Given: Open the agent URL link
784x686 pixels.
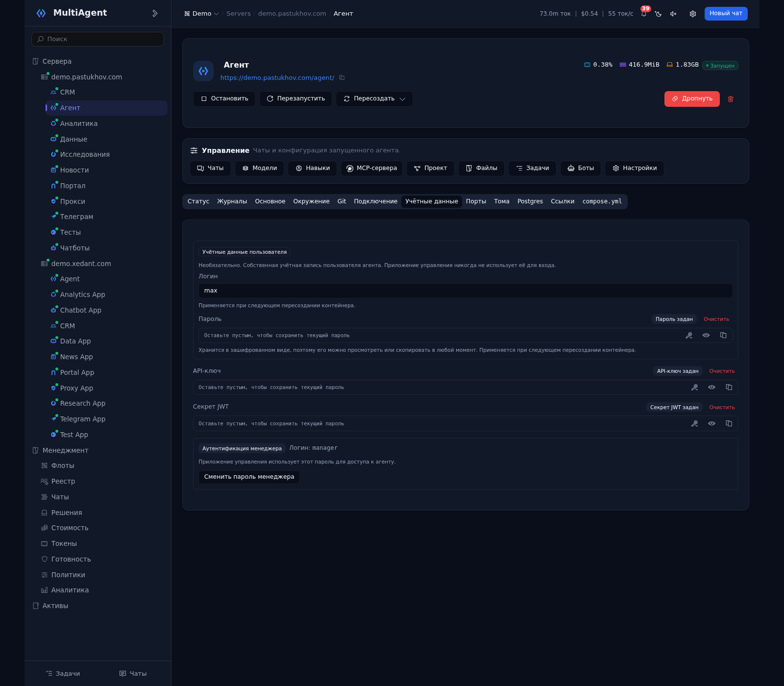Looking at the screenshot, I should 277,77.
